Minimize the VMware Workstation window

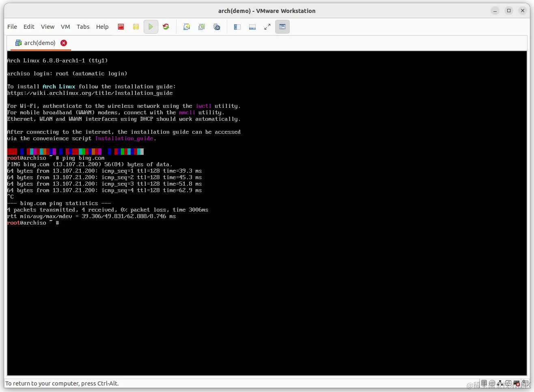[495, 11]
